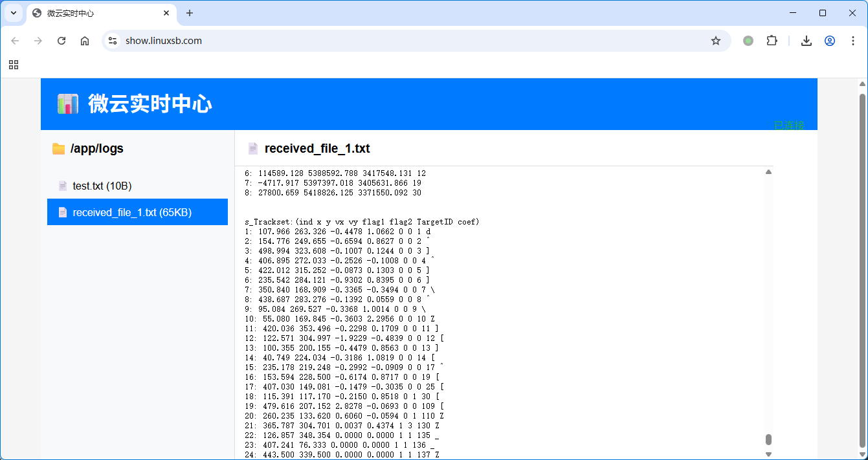Select received_file_1.txt in the sidebar
The image size is (868, 460).
(132, 212)
